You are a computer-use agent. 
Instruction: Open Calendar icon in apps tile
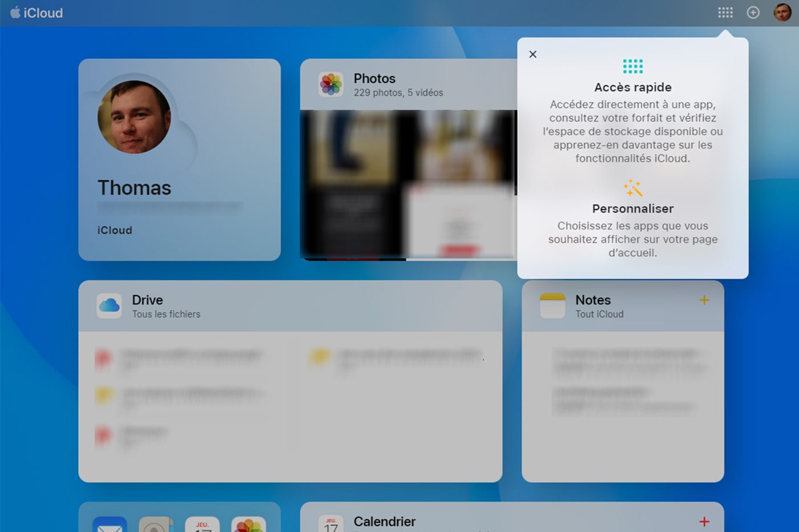[202, 524]
